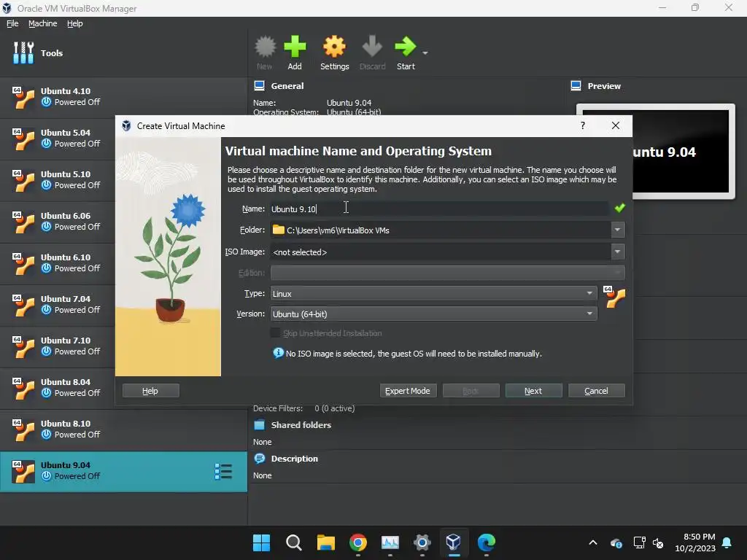This screenshot has width=747, height=560.
Task: Open the Settings gear app in taskbar
Action: [x=422, y=542]
